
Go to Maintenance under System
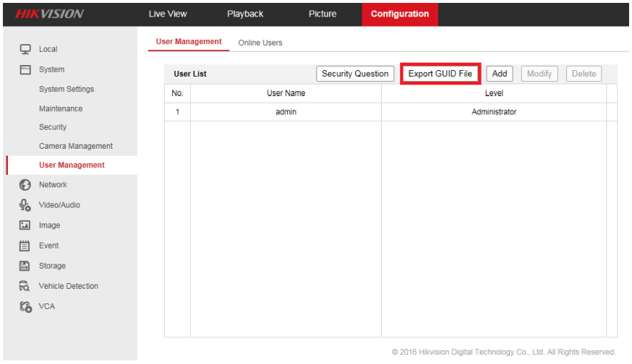pyautogui.click(x=61, y=108)
